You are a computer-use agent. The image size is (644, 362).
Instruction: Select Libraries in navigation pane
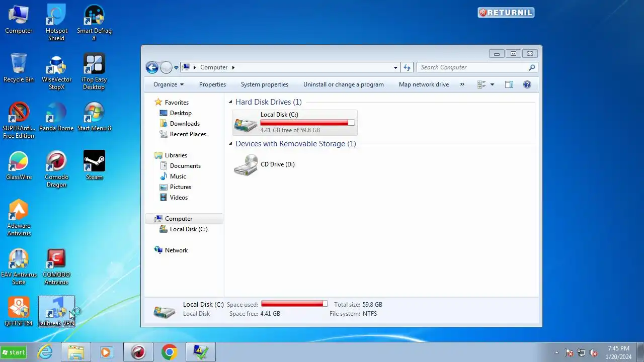[176, 155]
